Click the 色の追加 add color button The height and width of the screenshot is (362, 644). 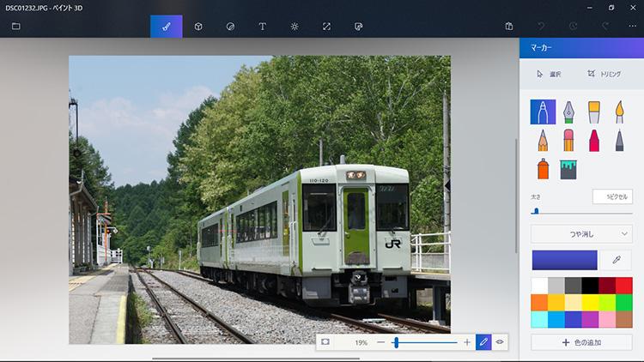581,342
